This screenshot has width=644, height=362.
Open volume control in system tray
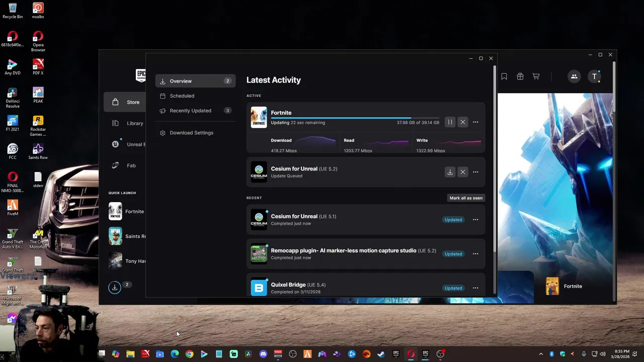click(603, 354)
